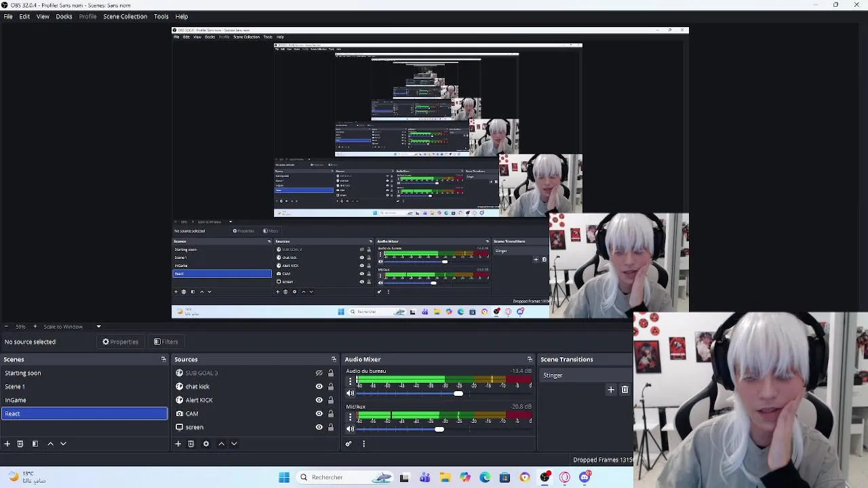The height and width of the screenshot is (488, 868).
Task: Open Microsoft Edge from the taskbar
Action: pyautogui.click(x=485, y=477)
